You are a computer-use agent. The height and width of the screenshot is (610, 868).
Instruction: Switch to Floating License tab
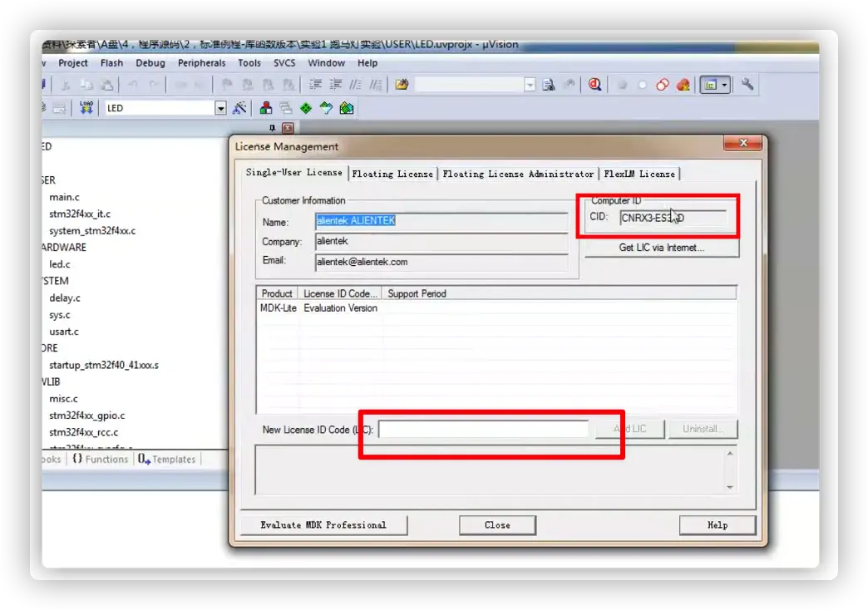click(x=392, y=174)
